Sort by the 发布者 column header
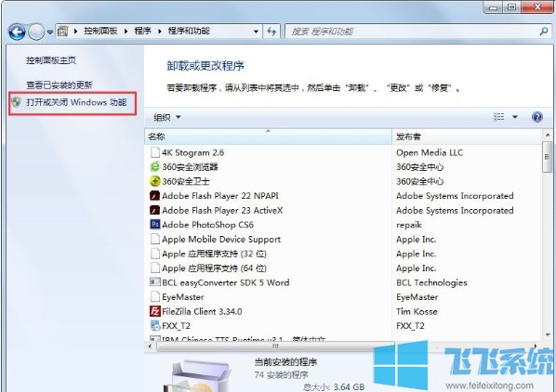This screenshot has width=556, height=392. (467, 137)
